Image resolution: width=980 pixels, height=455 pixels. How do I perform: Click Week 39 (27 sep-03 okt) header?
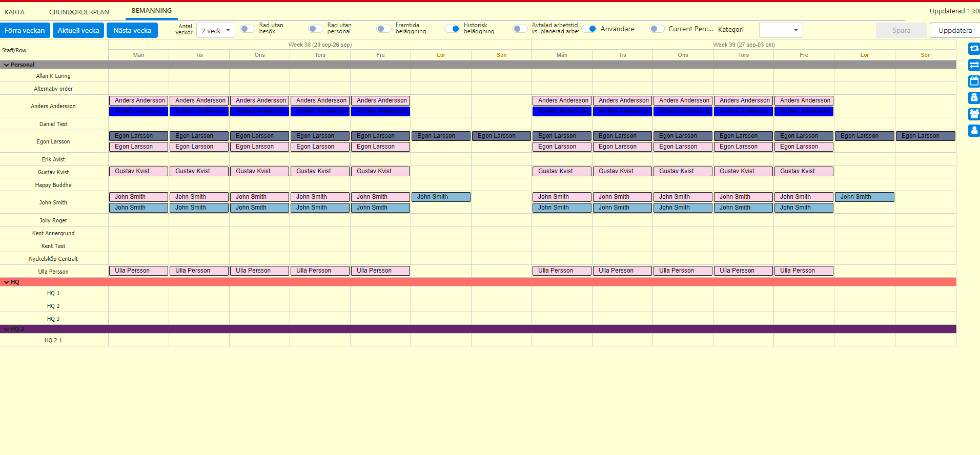point(744,45)
